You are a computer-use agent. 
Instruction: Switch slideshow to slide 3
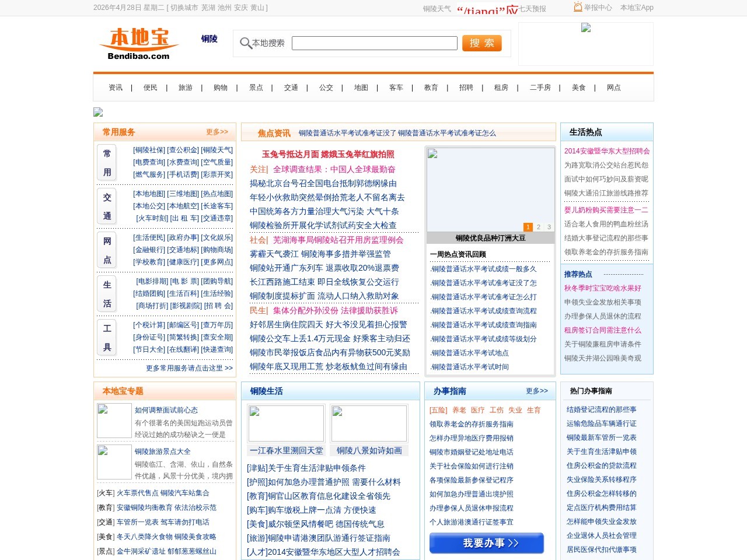tap(549, 227)
